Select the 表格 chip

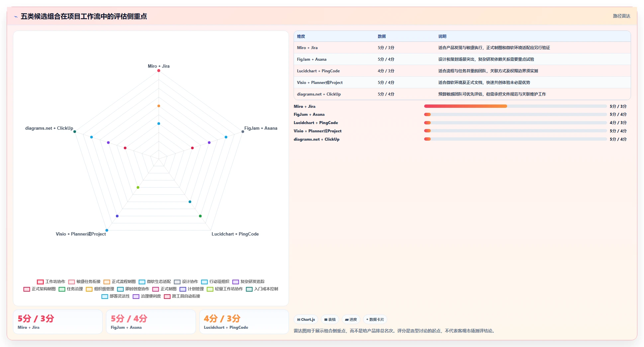[330, 320]
